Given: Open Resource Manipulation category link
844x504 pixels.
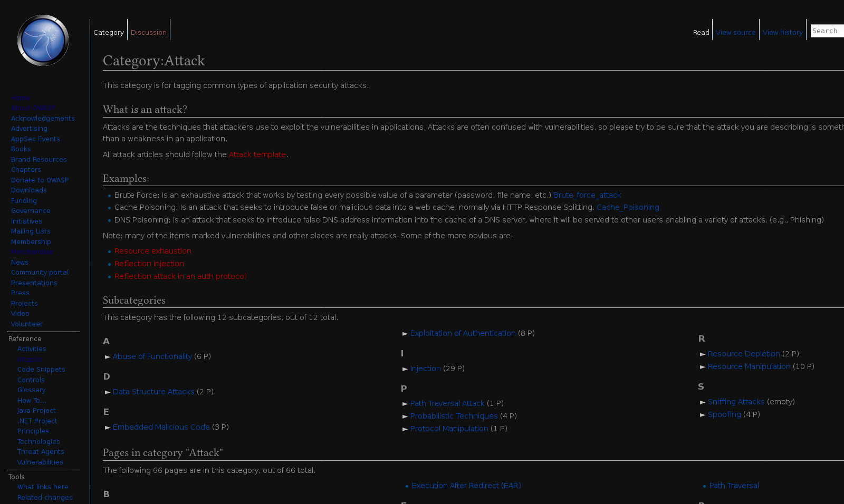Looking at the screenshot, I should point(749,366).
